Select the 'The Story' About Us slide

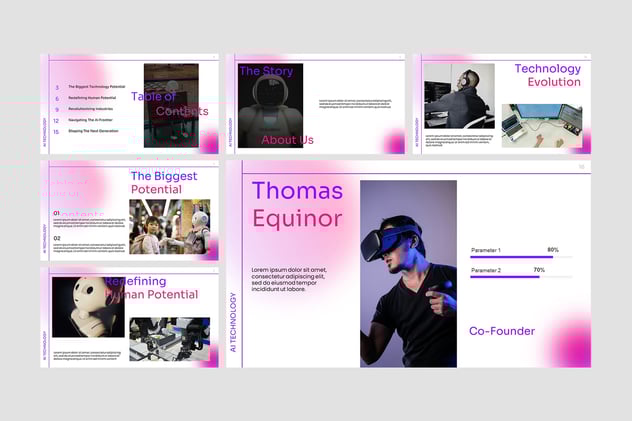click(x=316, y=103)
